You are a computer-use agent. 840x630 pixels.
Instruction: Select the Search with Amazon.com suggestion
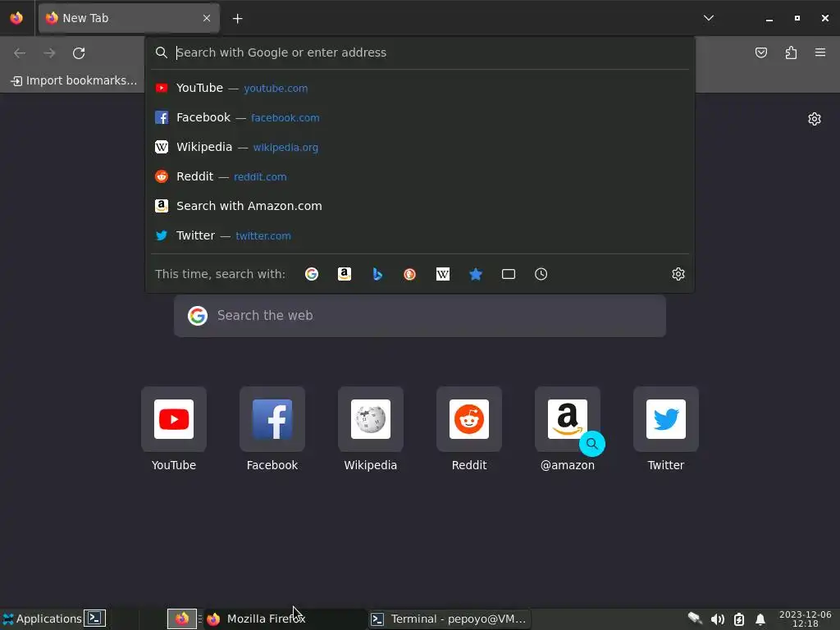click(x=420, y=206)
